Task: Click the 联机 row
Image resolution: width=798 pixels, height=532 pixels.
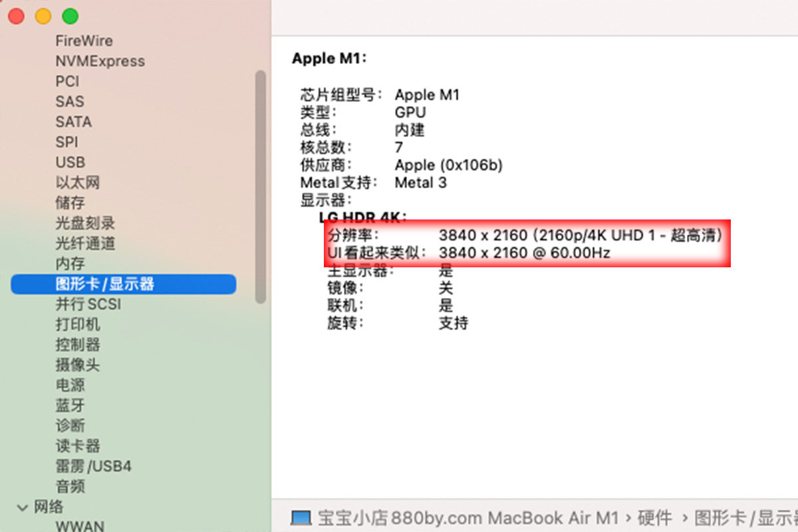Action: pyautogui.click(x=390, y=306)
